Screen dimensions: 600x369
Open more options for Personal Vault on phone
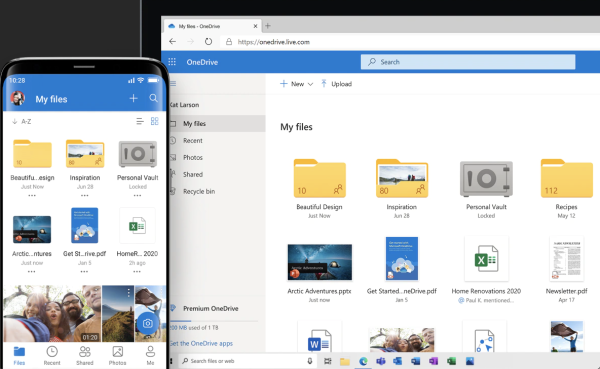pyautogui.click(x=137, y=196)
